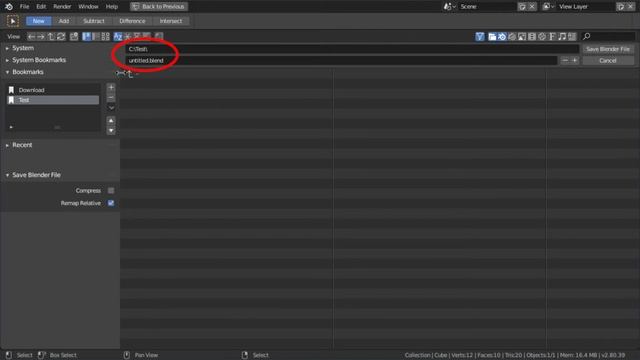Refresh the file list
This screenshot has width=640, height=360.
click(x=61, y=36)
